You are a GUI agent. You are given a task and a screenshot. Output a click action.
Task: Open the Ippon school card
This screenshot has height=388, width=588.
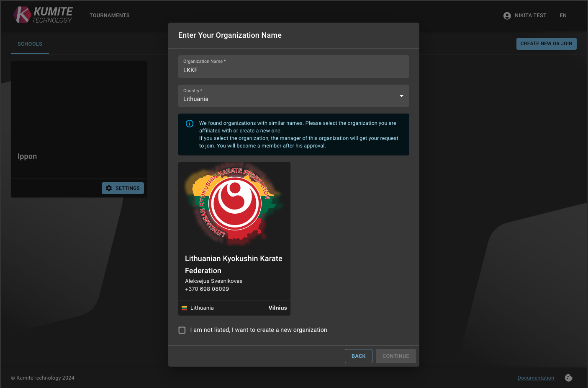(x=79, y=121)
